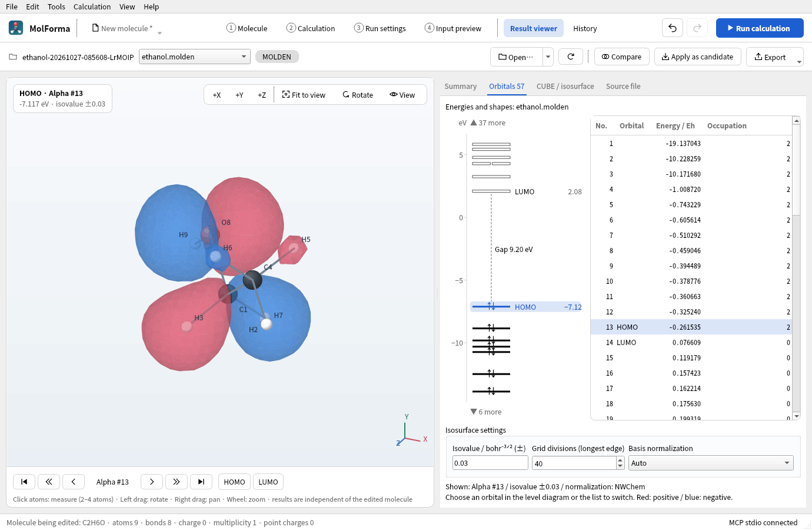Click Fit to view
The image size is (812, 530).
tap(304, 95)
